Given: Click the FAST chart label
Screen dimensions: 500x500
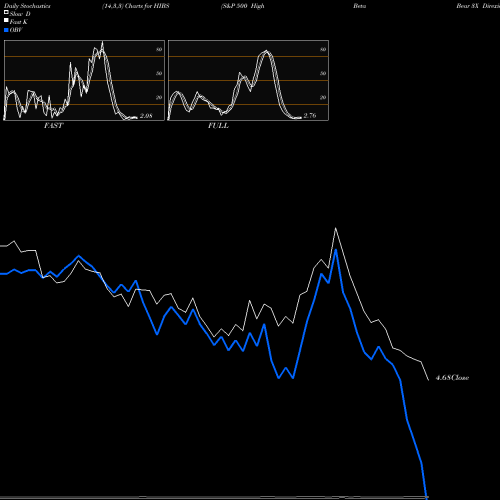Looking at the screenshot, I should click(x=54, y=126).
